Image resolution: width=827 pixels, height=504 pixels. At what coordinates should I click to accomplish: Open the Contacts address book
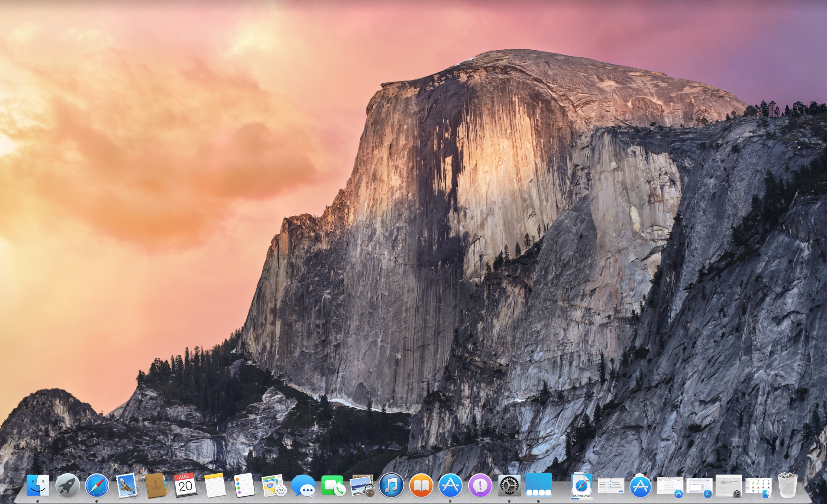point(156,485)
